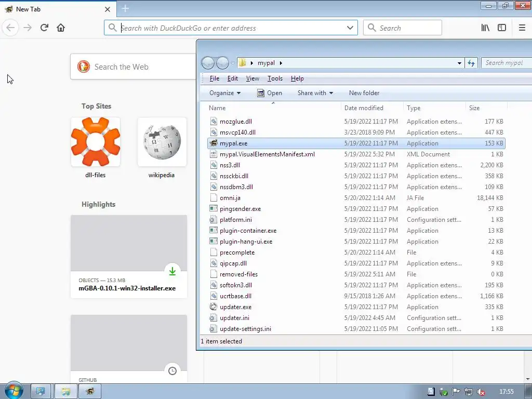Open the Windows Start button
This screenshot has height=399, width=532.
pyautogui.click(x=14, y=391)
